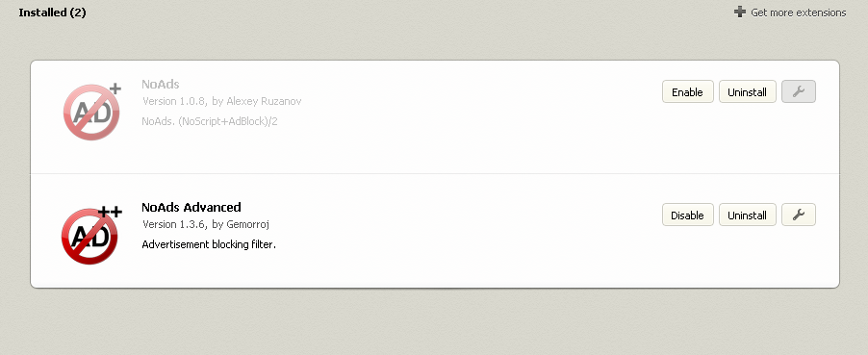Uninstall the NoAds Advanced extension
This screenshot has width=868, height=355.
747,215
